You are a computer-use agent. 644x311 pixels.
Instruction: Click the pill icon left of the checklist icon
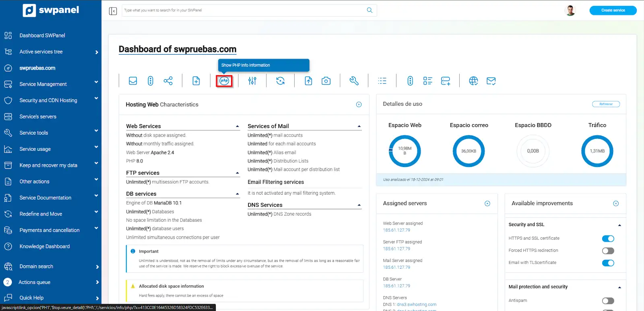tap(410, 81)
